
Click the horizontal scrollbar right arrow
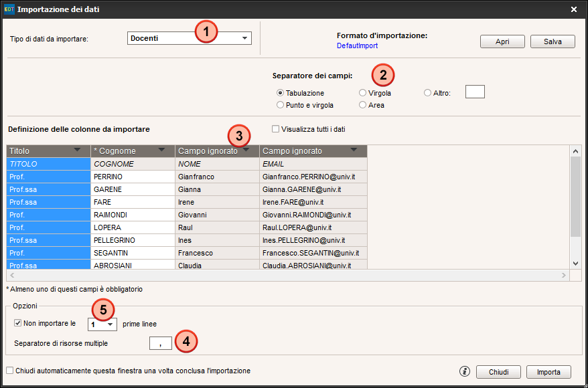[564, 275]
